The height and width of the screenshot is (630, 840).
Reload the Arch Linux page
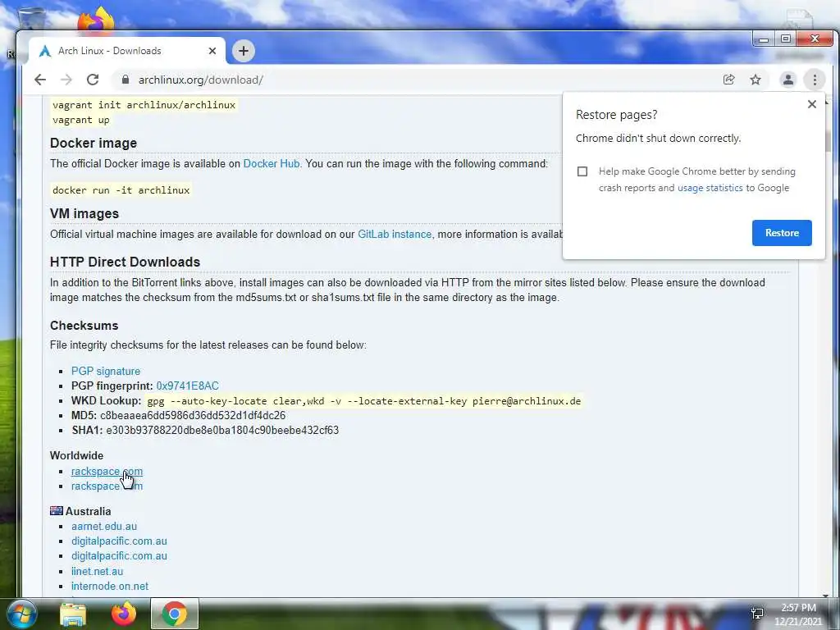tap(93, 80)
